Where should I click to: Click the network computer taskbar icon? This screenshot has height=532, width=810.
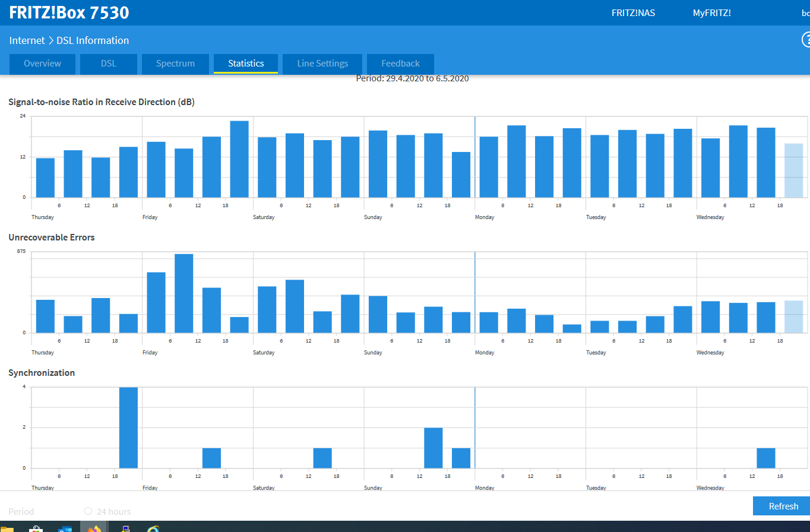125,528
